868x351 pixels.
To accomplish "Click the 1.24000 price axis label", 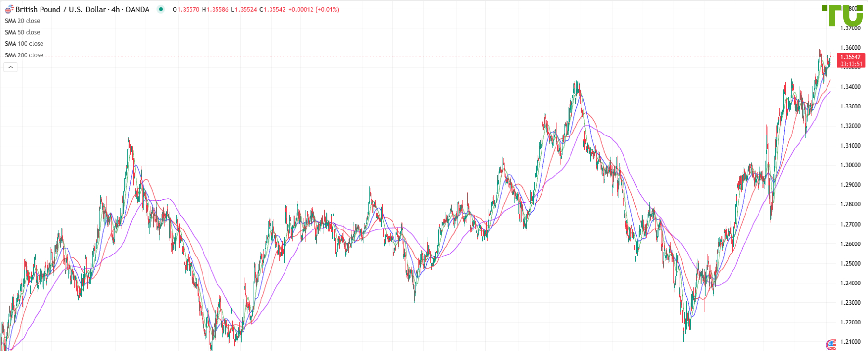I will (851, 283).
